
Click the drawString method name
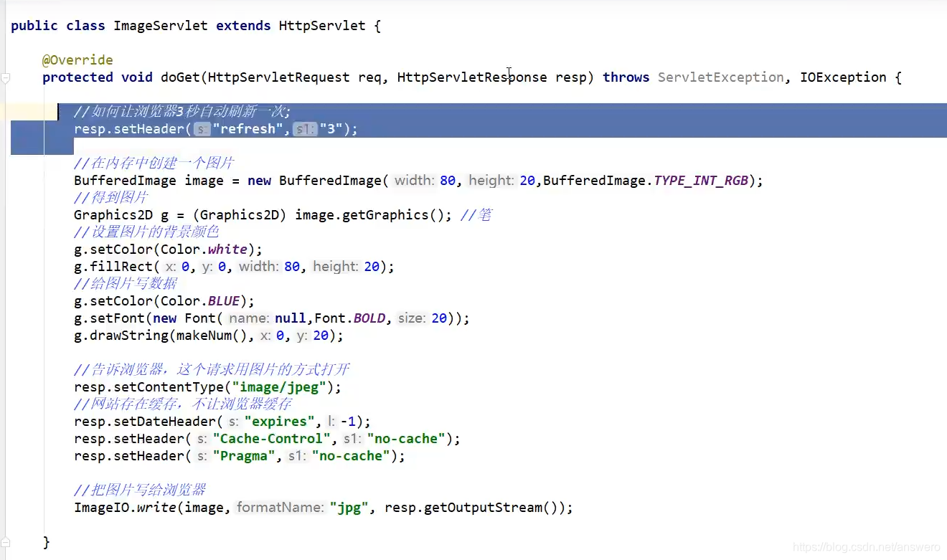click(129, 336)
